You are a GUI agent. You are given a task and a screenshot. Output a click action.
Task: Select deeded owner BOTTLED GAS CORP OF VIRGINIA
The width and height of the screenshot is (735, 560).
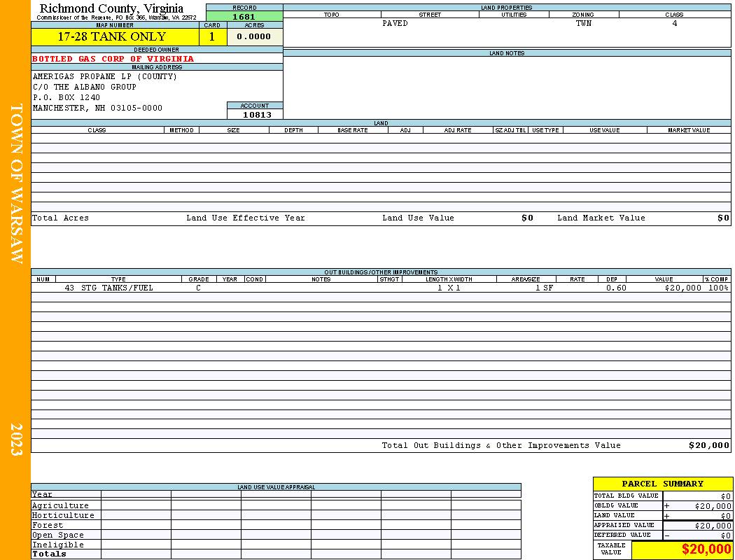113,59
